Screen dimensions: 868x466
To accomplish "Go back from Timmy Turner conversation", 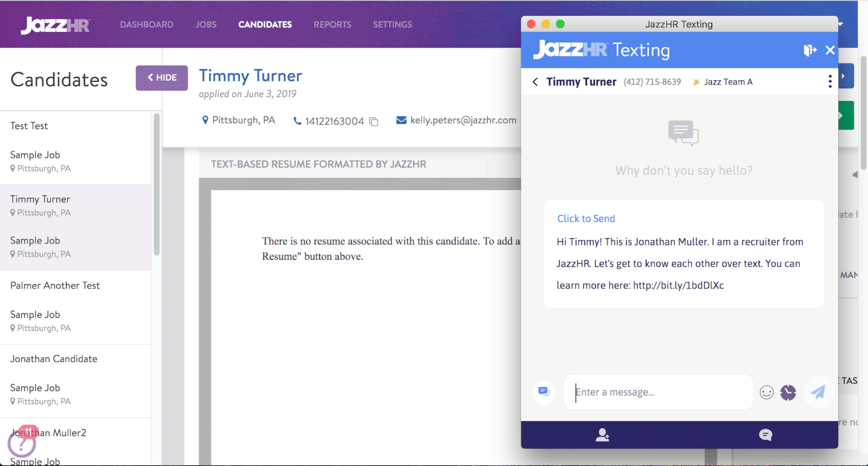I will [535, 81].
